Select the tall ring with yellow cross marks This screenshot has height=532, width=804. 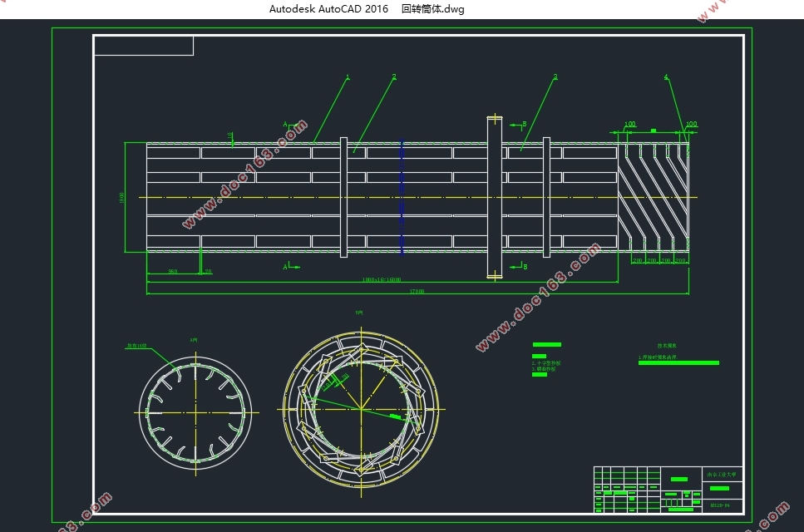point(495,197)
